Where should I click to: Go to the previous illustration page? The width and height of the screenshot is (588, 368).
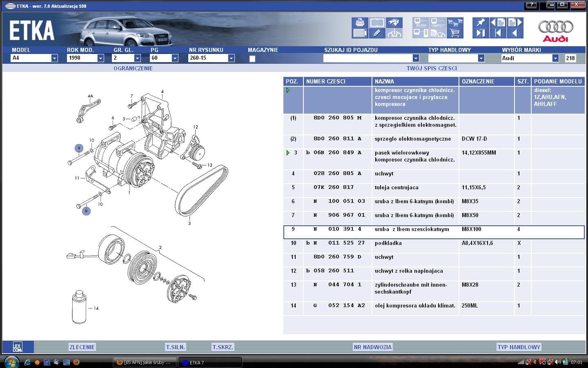[498, 22]
